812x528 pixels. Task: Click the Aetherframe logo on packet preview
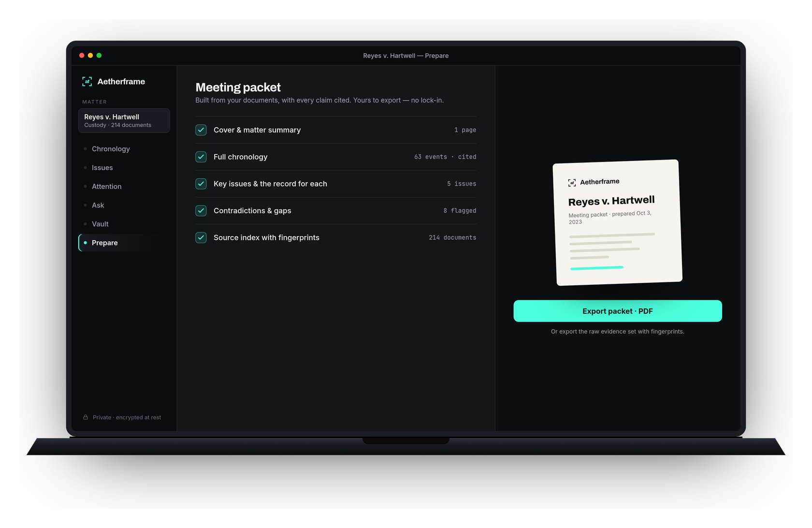[x=572, y=182]
